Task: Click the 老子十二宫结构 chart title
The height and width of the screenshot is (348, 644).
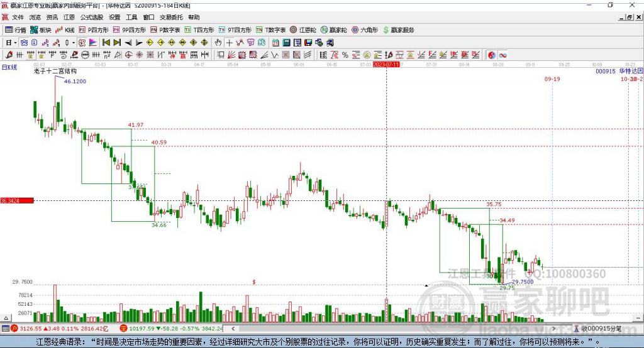Action: pos(55,71)
